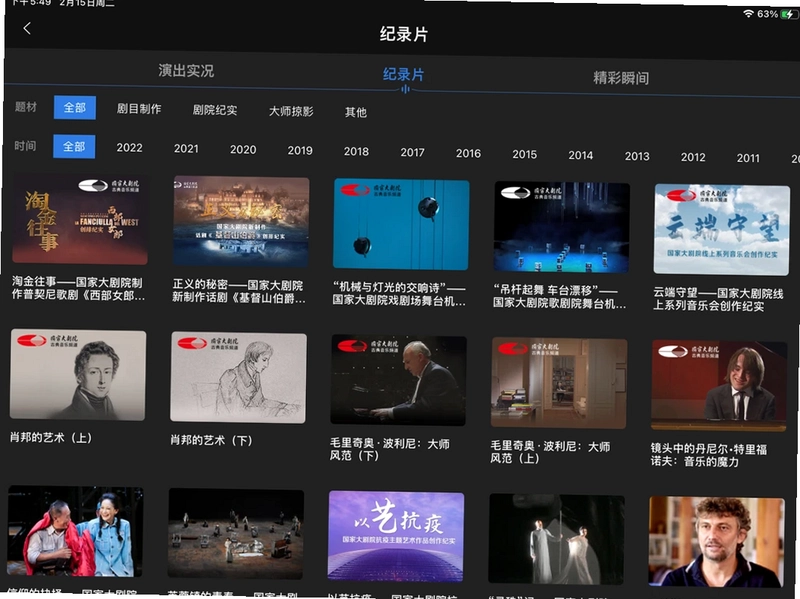
Task: Open the 淘金往事 video thumbnail
Action: point(81,219)
